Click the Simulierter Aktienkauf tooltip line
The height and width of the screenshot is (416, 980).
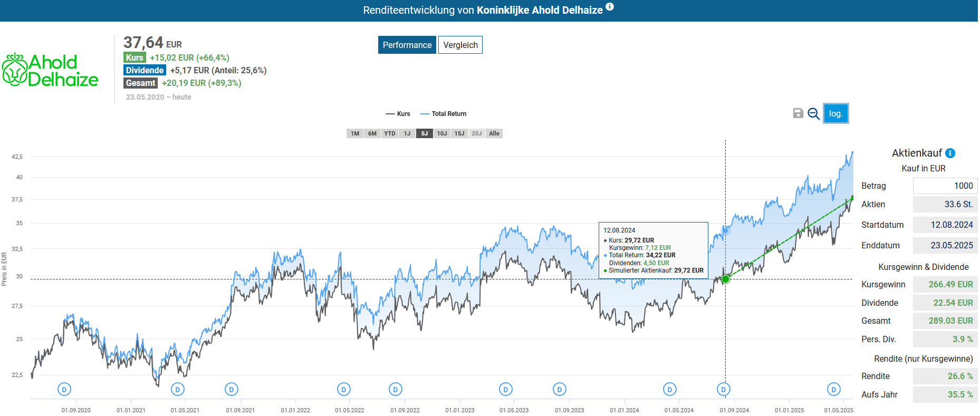click(x=654, y=270)
